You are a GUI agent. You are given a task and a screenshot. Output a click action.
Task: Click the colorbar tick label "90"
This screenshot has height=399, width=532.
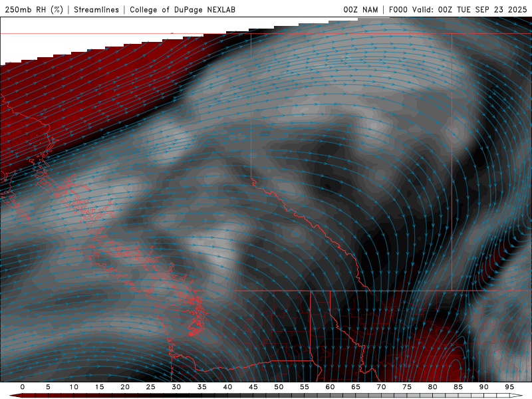coord(483,387)
